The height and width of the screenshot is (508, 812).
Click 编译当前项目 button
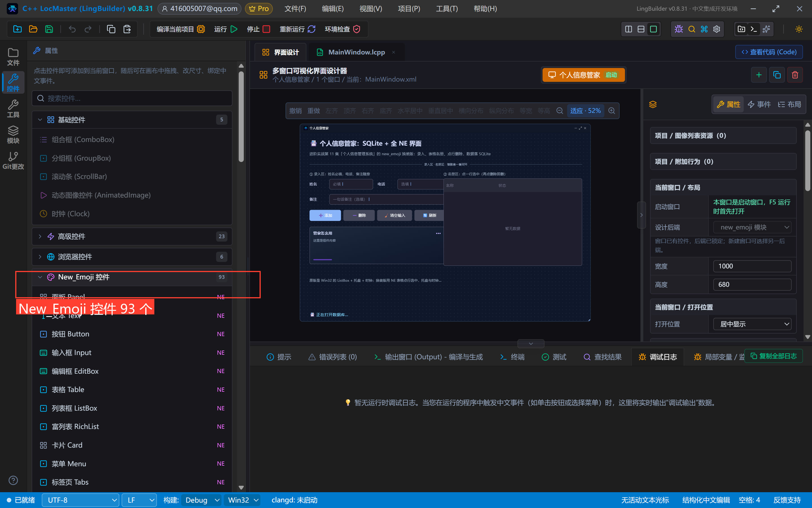point(181,29)
